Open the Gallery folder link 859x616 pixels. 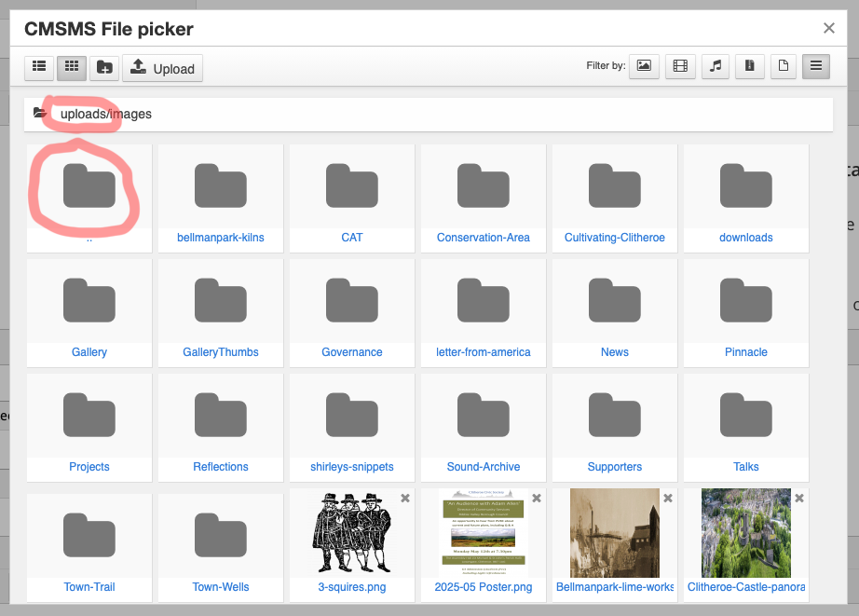point(89,352)
